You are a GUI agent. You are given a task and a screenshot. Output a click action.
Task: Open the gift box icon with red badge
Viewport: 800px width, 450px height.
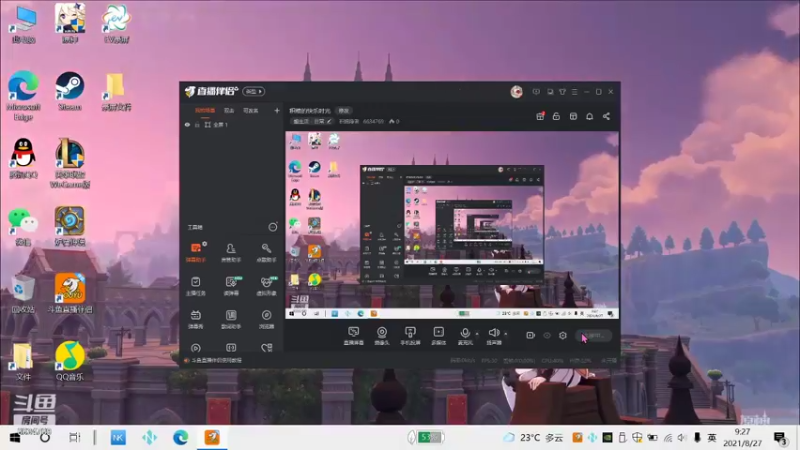(x=540, y=116)
